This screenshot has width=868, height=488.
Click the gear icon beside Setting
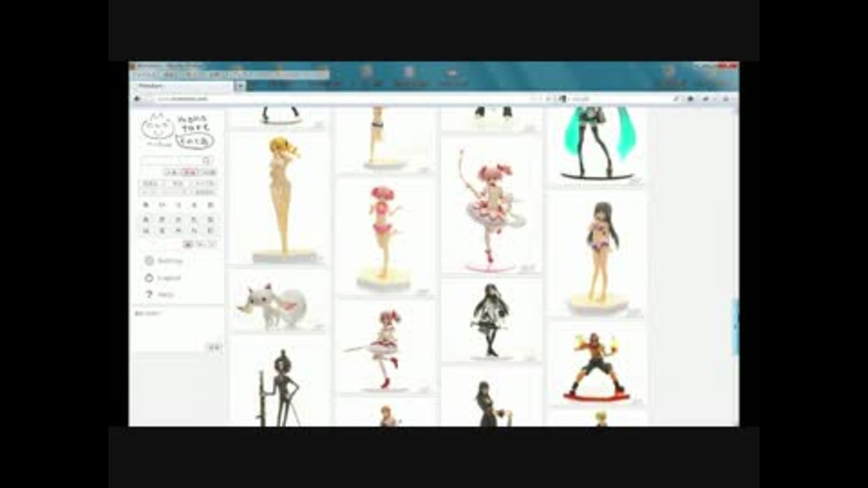click(x=148, y=260)
